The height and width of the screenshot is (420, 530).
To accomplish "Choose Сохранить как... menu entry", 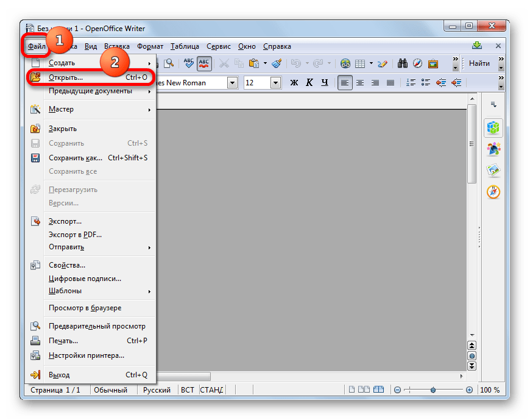I will click(91, 158).
